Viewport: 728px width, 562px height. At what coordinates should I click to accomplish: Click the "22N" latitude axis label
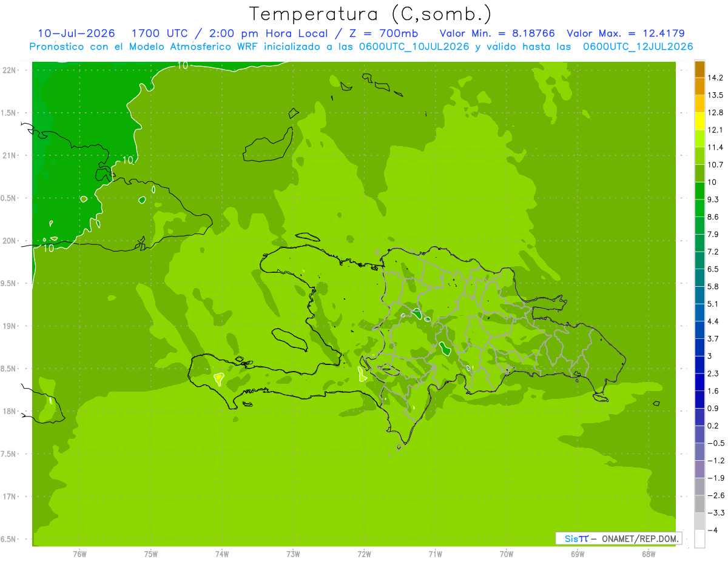tap(10, 70)
